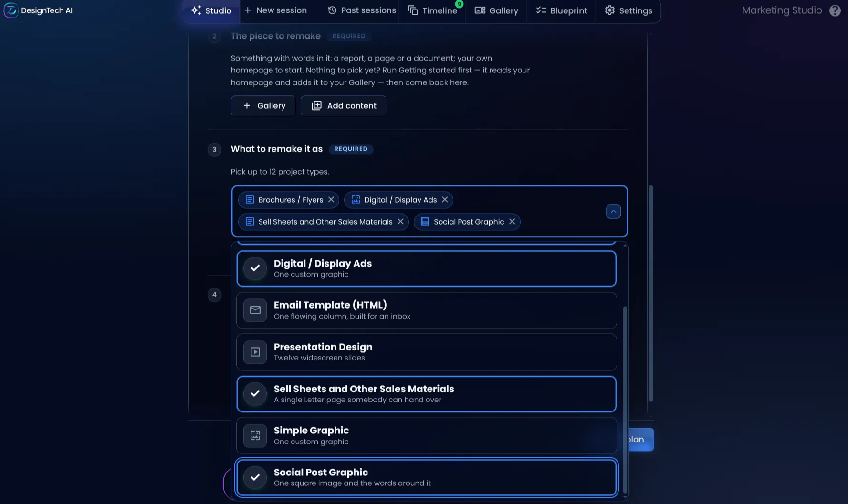Open the Gallery tab in top navigation

[496, 10]
